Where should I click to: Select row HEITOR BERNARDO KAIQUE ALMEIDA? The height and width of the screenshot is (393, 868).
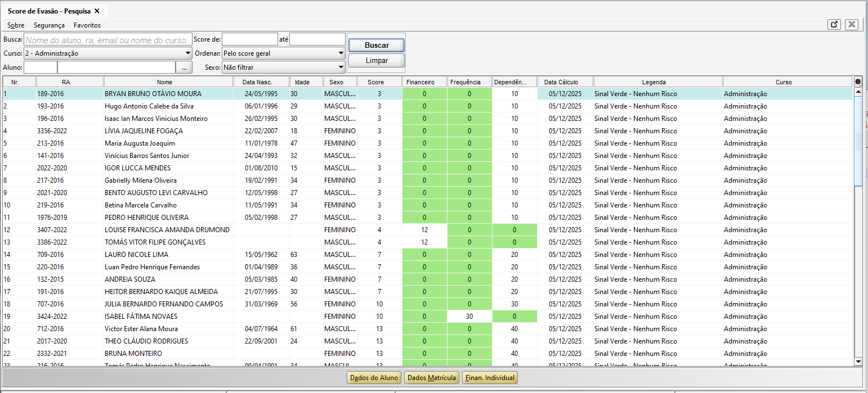pyautogui.click(x=428, y=292)
